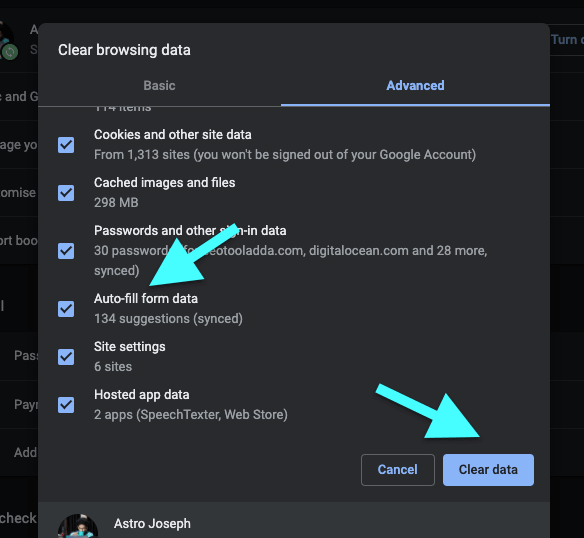
Task: Click the 'Astro Joseph' account name
Action: (152, 523)
